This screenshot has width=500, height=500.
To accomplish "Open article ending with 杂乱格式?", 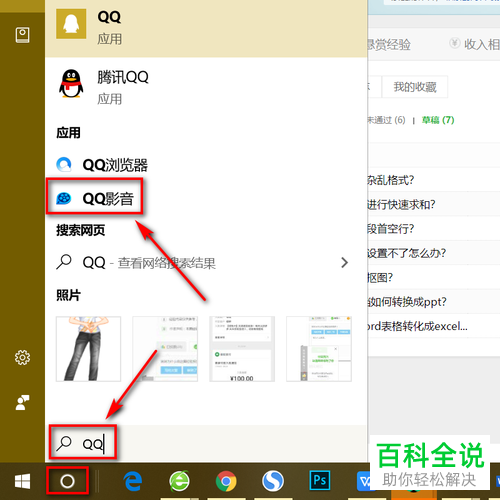I will (391, 180).
